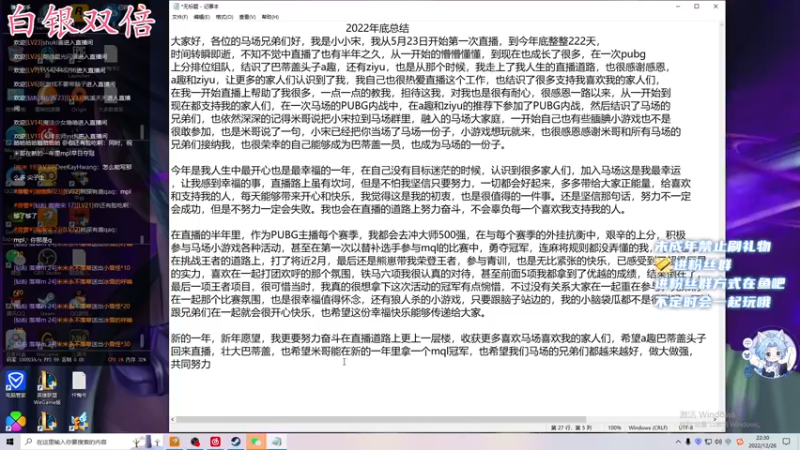The width and height of the screenshot is (800, 450).
Task: Click the cat-ear anime avatar overlay
Action: 770,354
